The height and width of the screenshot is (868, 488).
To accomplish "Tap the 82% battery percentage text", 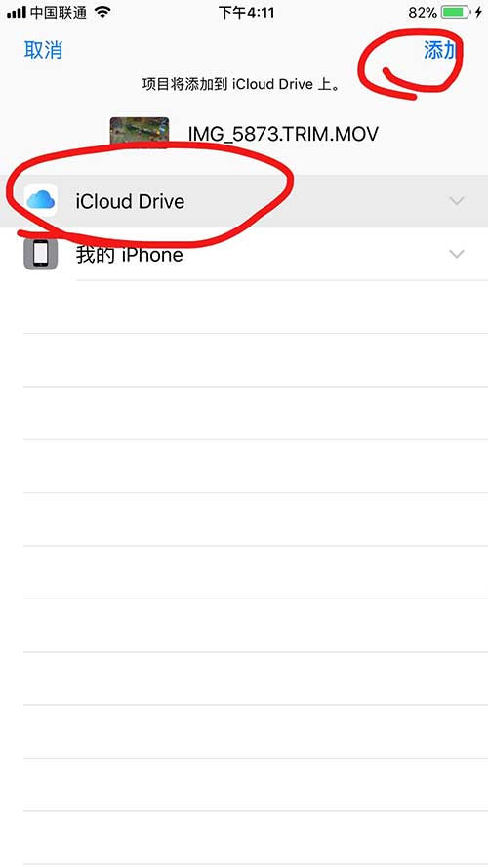I will 423,12.
